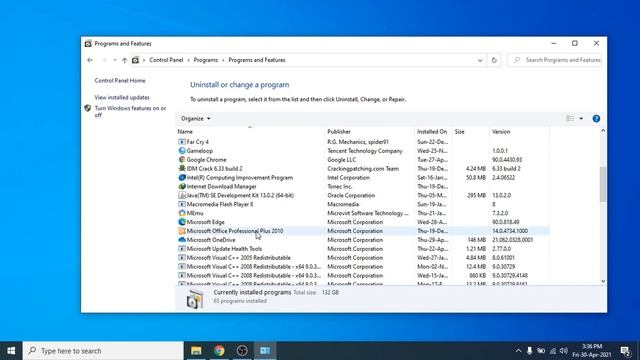This screenshot has height=360, width=640.
Task: Click the Far Cry 4 program icon
Action: pos(182,142)
